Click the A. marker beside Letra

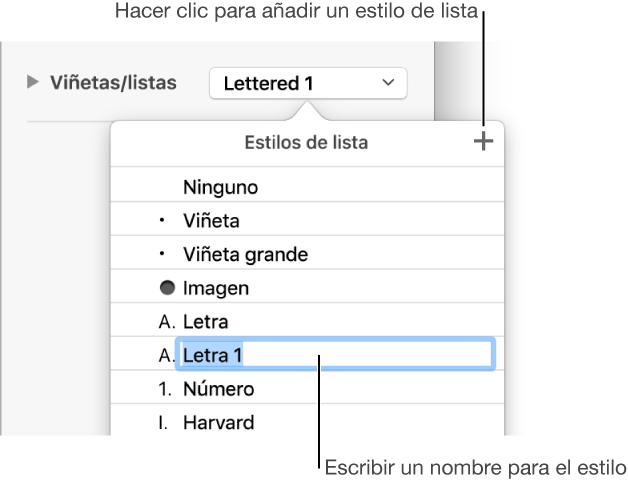click(x=165, y=322)
